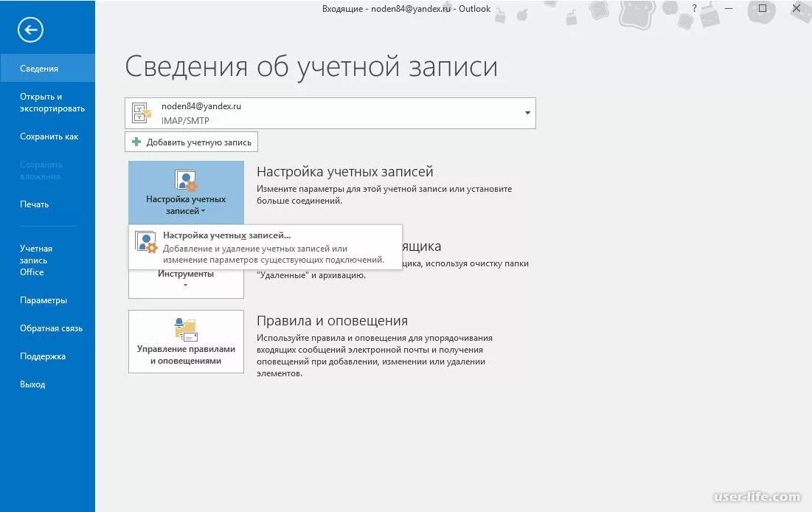Go back using the circled arrow icon
This screenshot has width=812, height=512.
coord(30,30)
